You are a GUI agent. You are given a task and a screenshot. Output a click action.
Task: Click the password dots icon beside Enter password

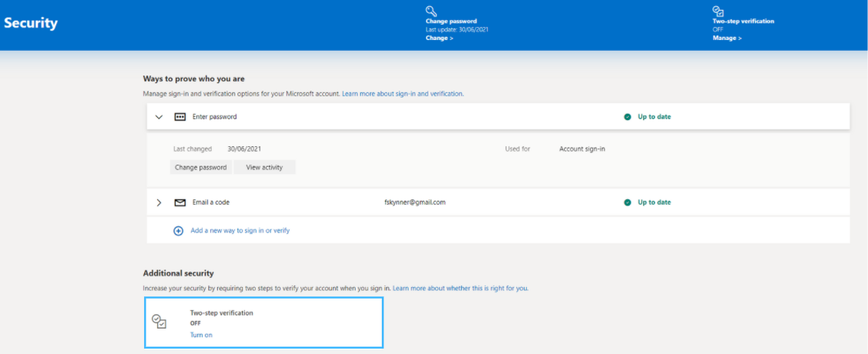(x=180, y=117)
